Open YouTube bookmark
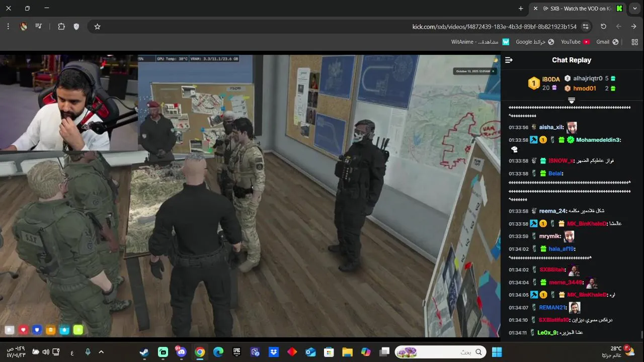 575,42
